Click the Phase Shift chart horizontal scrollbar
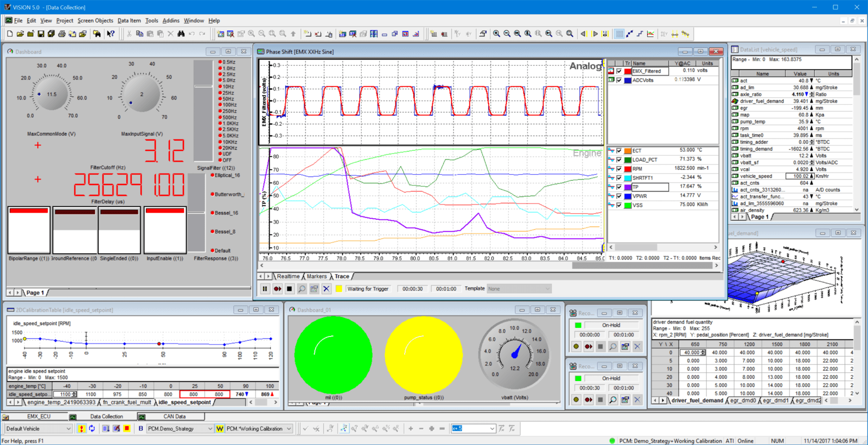This screenshot has height=445, width=868. click(x=489, y=266)
